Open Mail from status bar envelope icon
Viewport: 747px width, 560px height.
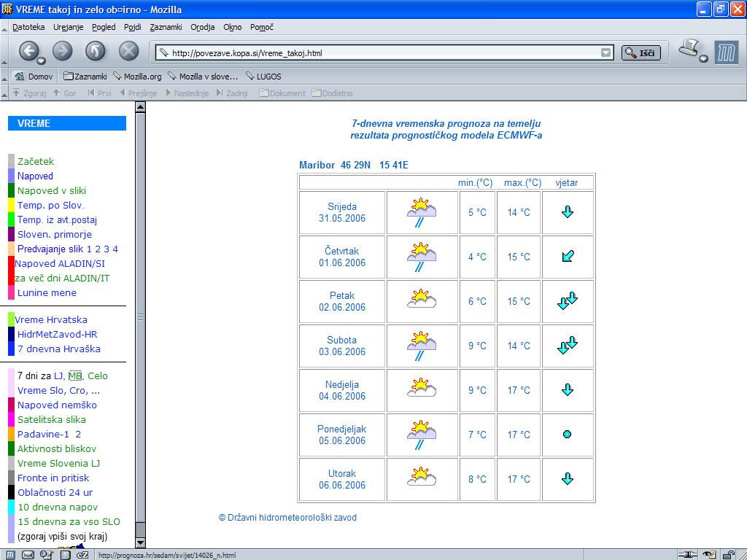(28, 555)
